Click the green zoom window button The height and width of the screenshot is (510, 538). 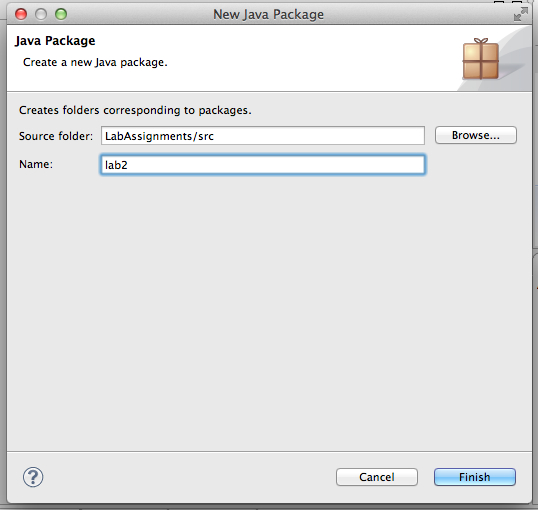(x=61, y=14)
